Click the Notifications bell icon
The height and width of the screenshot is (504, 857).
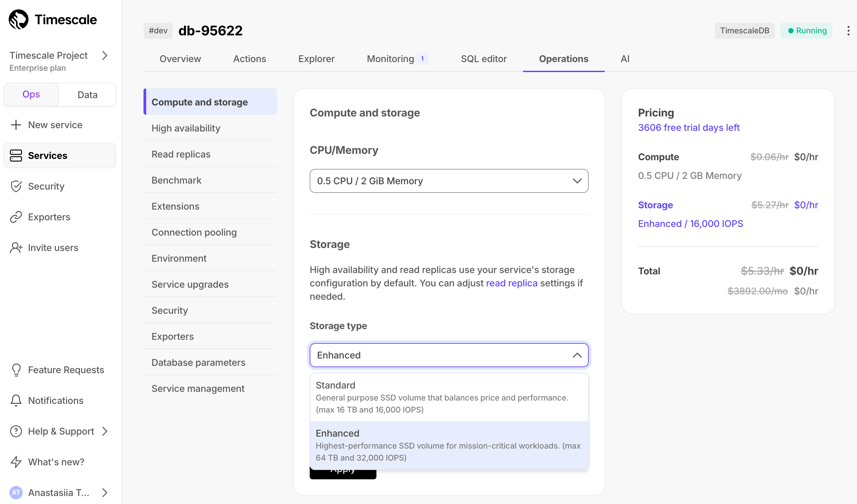(x=16, y=401)
